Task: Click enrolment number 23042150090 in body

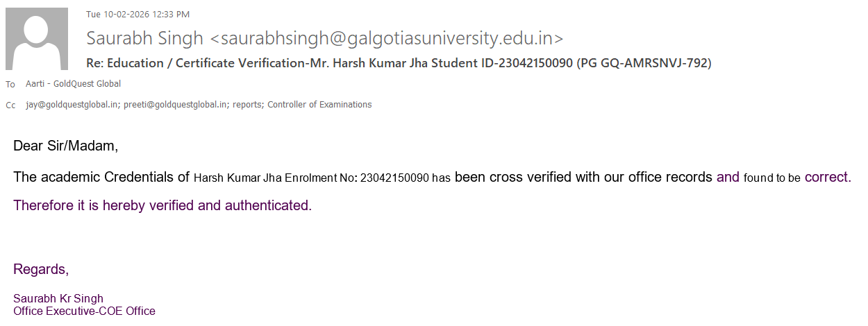Action: click(x=394, y=178)
